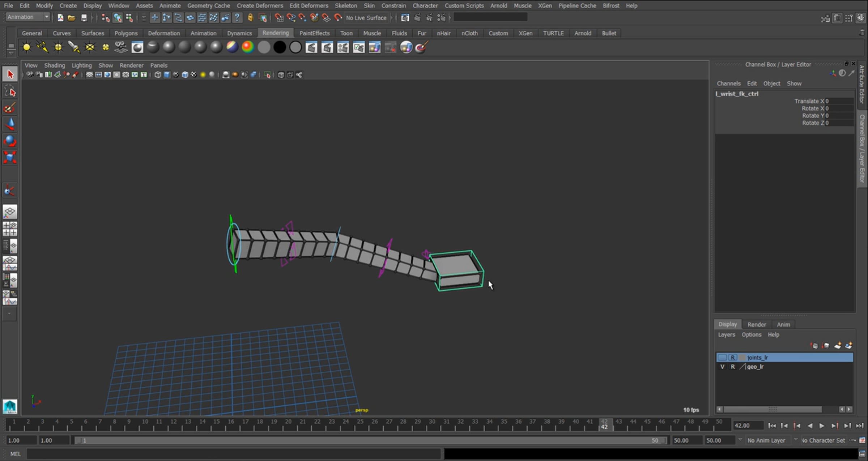868x461 pixels.
Task: Open the Animation menu set dropdown
Action: [x=28, y=17]
